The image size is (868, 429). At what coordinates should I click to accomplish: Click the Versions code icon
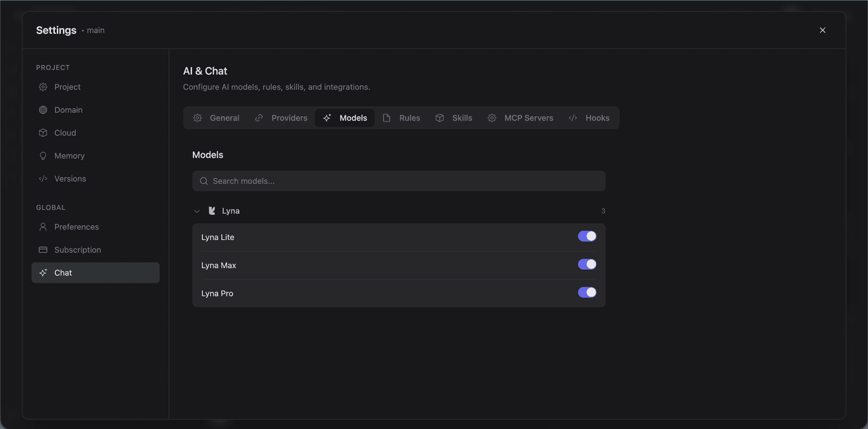coord(43,179)
